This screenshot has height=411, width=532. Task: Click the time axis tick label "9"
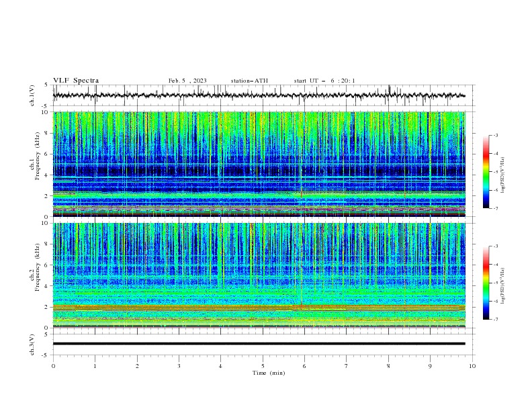pos(430,366)
